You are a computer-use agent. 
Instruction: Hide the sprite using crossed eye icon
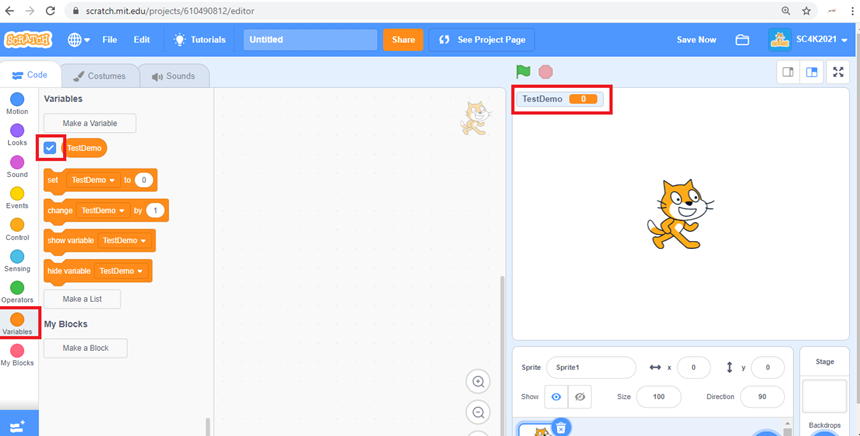click(x=580, y=397)
